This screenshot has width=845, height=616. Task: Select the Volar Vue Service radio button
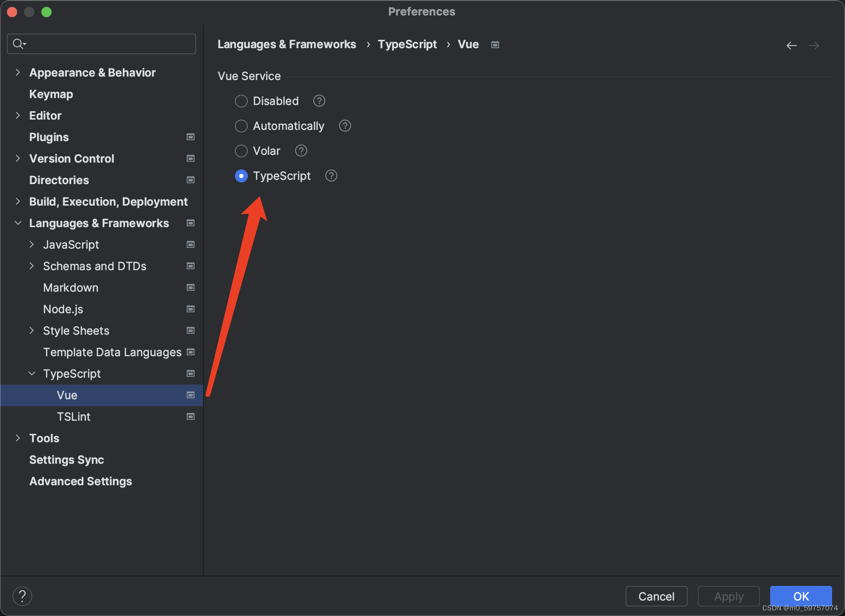coord(241,150)
